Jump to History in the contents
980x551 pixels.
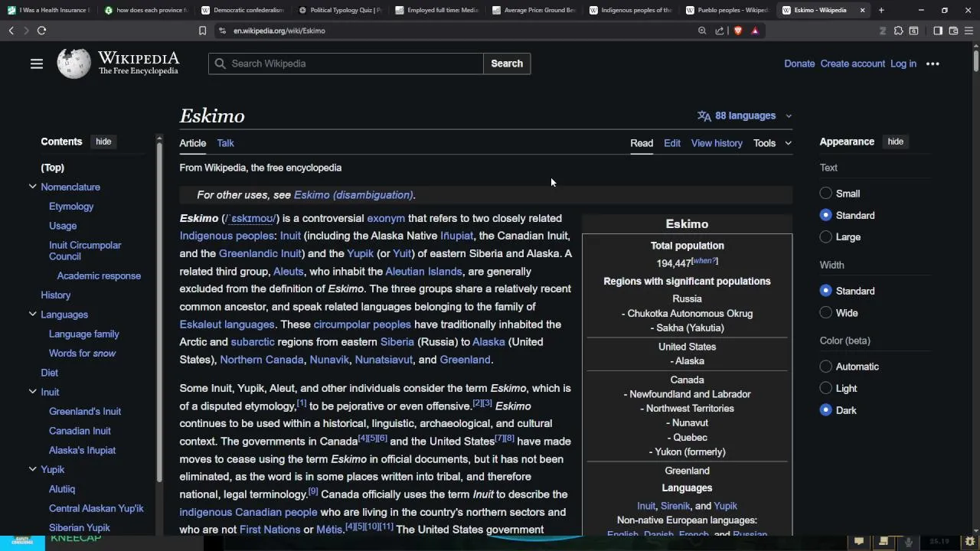tap(56, 295)
